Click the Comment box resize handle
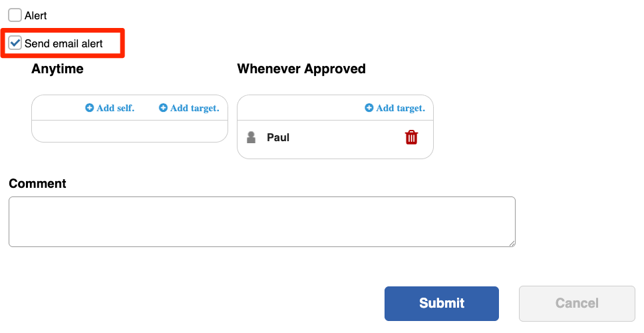The image size is (644, 333). click(512, 243)
